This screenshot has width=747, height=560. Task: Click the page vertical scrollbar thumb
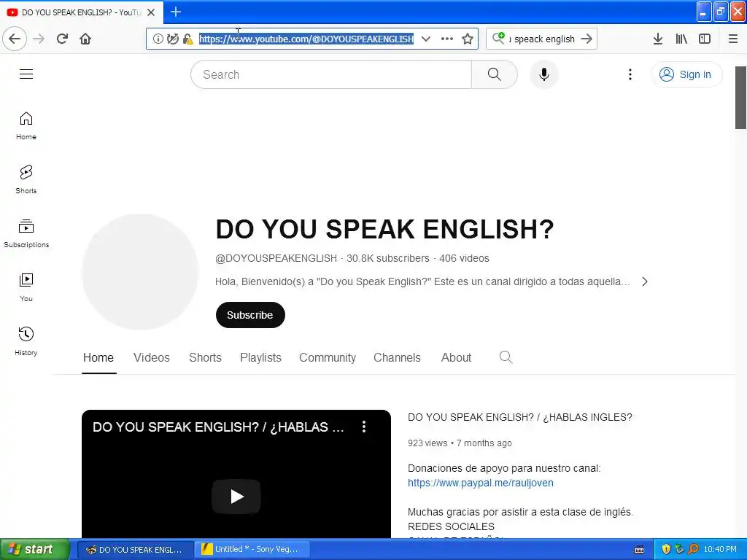740,98
